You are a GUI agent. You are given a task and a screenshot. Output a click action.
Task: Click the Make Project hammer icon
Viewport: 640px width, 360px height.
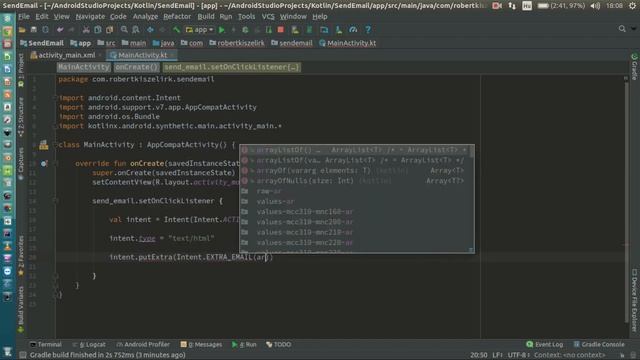pos(176,30)
